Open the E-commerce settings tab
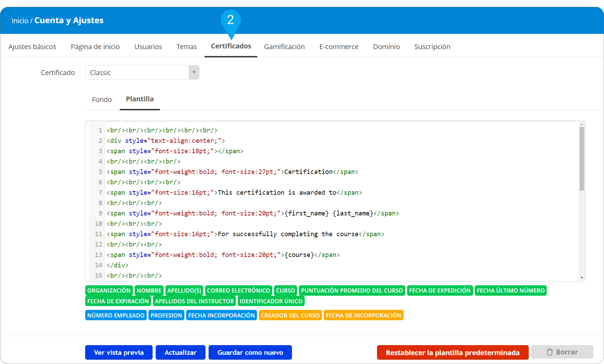Screen dimensions: 604x364 coord(338,46)
